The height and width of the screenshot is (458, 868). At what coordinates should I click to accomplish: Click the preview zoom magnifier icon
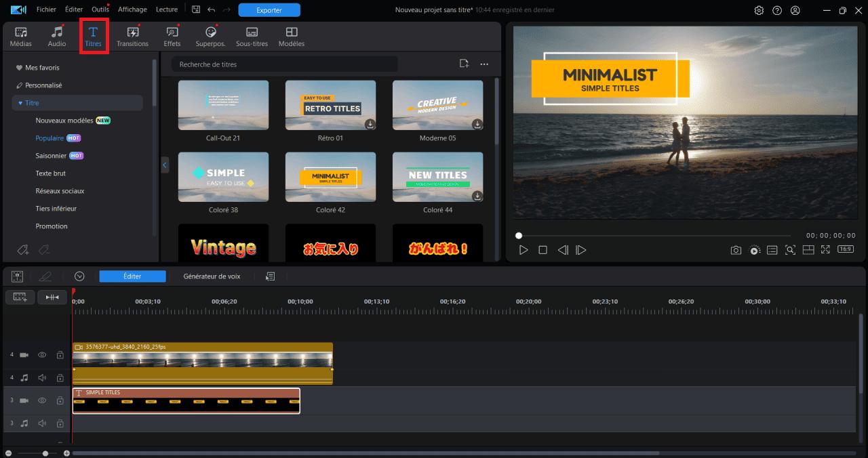(x=790, y=250)
